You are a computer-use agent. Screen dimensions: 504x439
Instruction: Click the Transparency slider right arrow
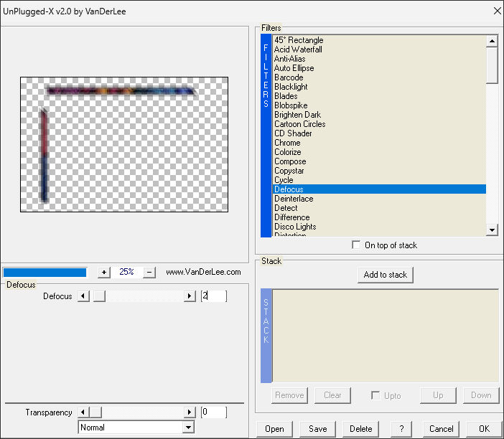(190, 412)
